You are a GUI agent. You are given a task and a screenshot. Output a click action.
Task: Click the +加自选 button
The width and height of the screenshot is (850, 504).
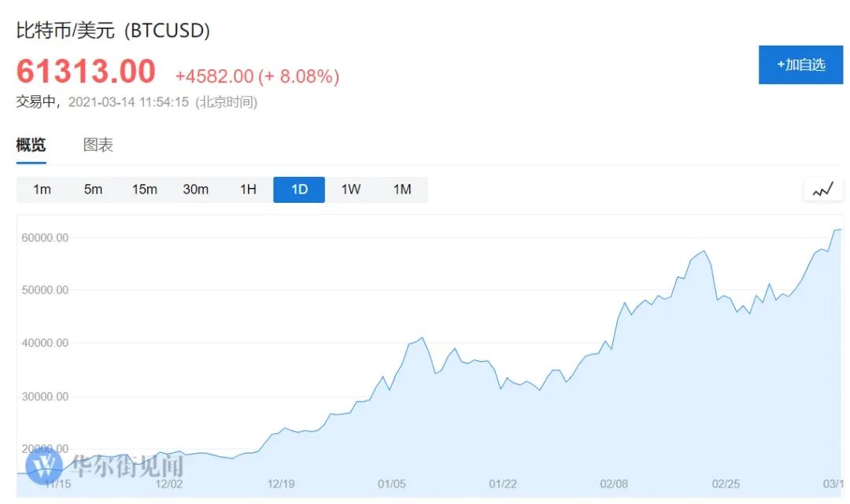pos(800,64)
